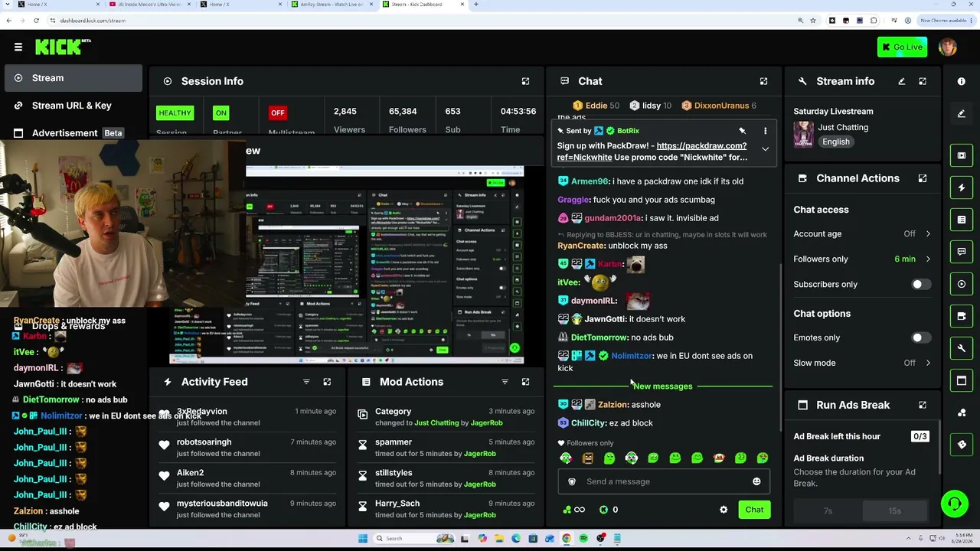Click the first quick emote below Followers only
The width and height of the screenshot is (980, 551).
[566, 458]
